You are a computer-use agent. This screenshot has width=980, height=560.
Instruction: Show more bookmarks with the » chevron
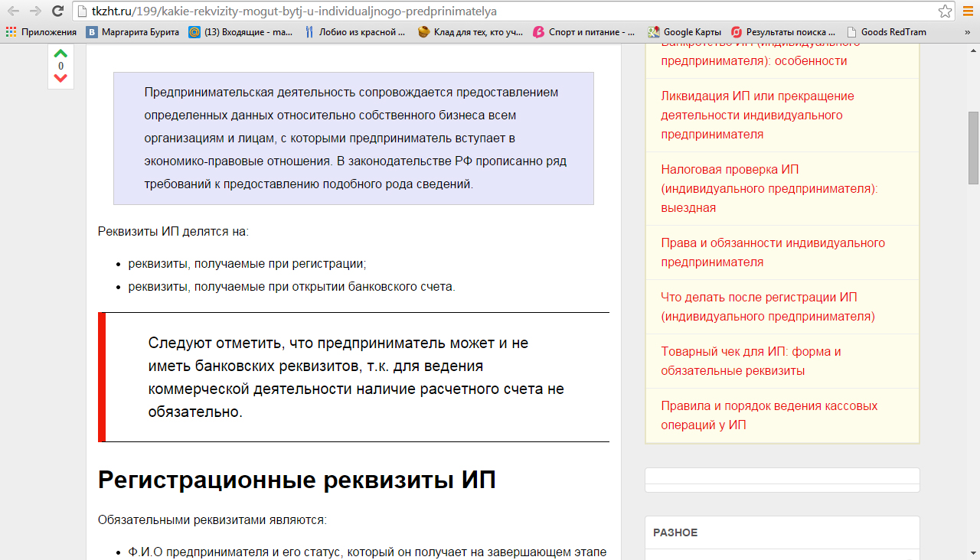coord(969,32)
